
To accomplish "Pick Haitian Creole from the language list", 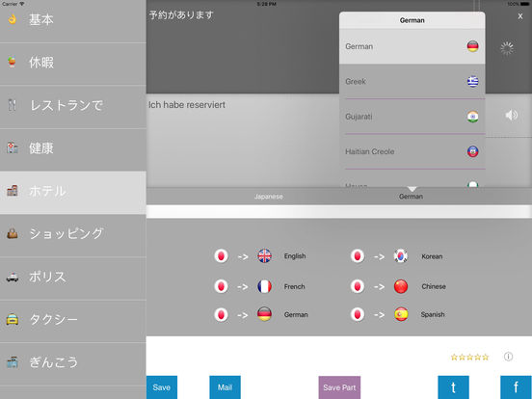I will (x=412, y=151).
